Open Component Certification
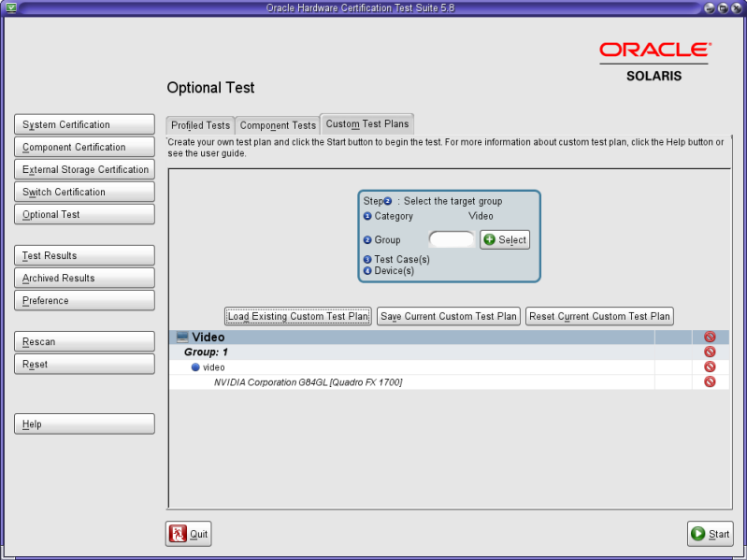Screen dimensions: 747x560 pyautogui.click(x=84, y=147)
